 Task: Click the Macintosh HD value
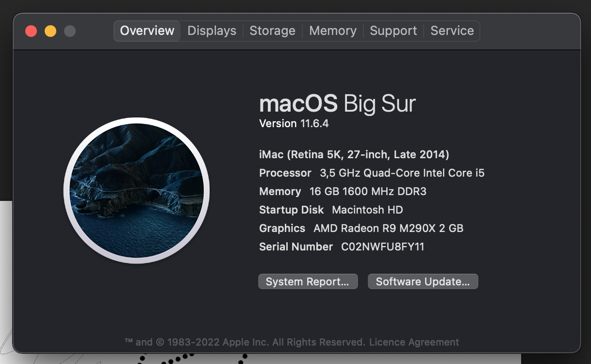367,210
